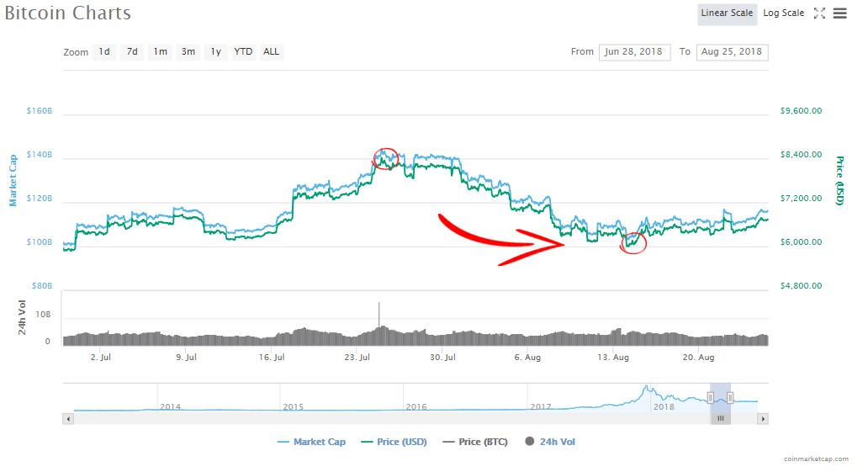Show the Price (BTC) series
Viewport: 868px width, 472px height.
(x=474, y=442)
